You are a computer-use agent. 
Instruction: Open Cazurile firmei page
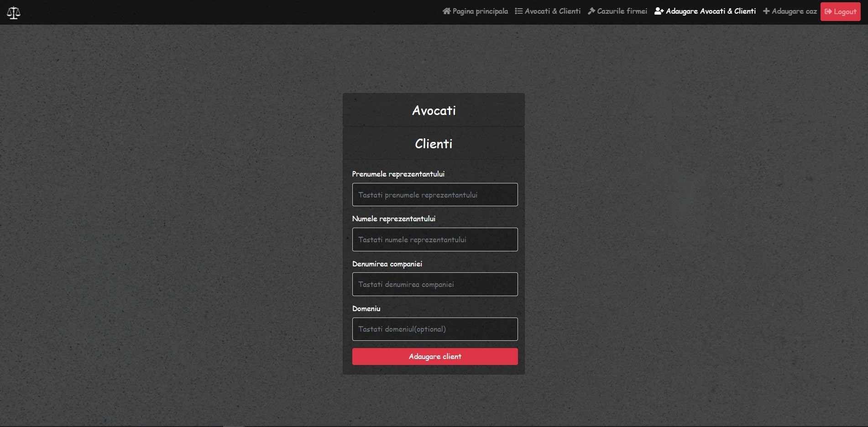[x=622, y=11]
